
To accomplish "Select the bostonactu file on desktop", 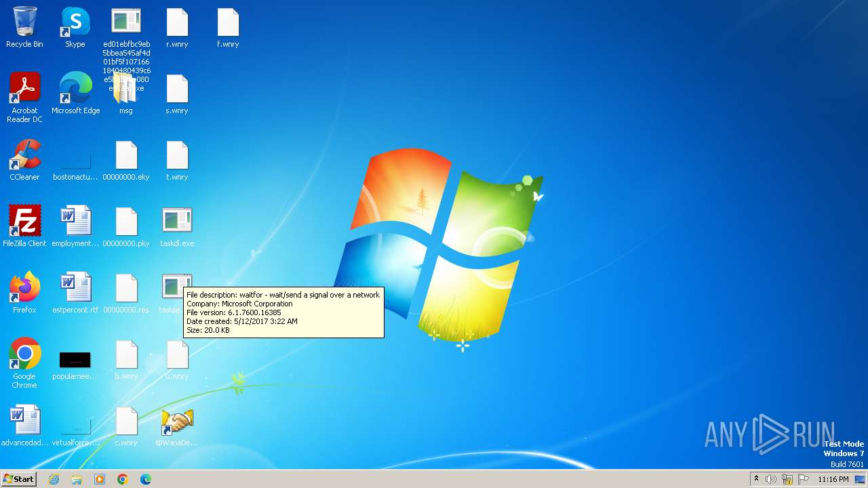I will pos(75,160).
